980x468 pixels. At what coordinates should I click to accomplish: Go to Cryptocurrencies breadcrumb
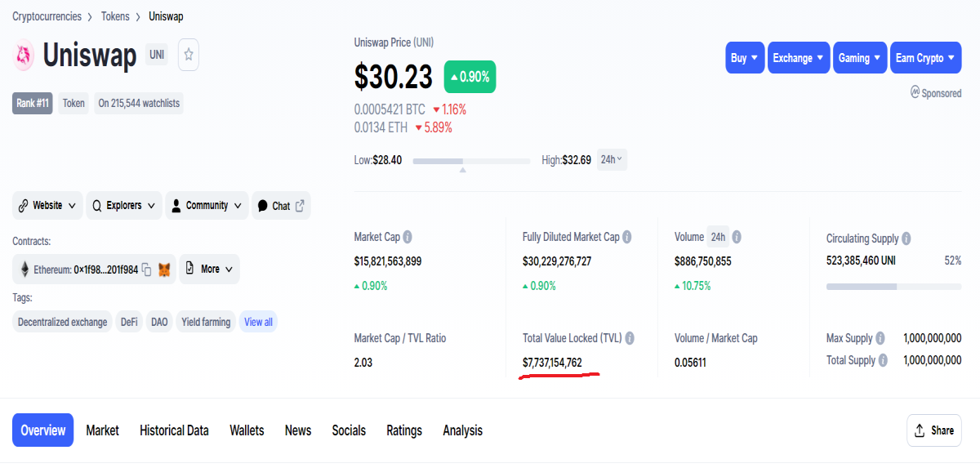pyautogui.click(x=47, y=16)
